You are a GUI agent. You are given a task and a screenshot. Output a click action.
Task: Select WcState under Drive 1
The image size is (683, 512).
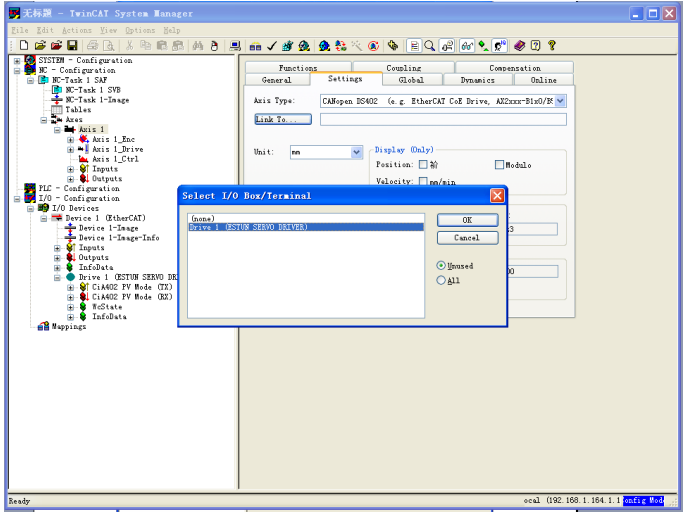point(107,307)
